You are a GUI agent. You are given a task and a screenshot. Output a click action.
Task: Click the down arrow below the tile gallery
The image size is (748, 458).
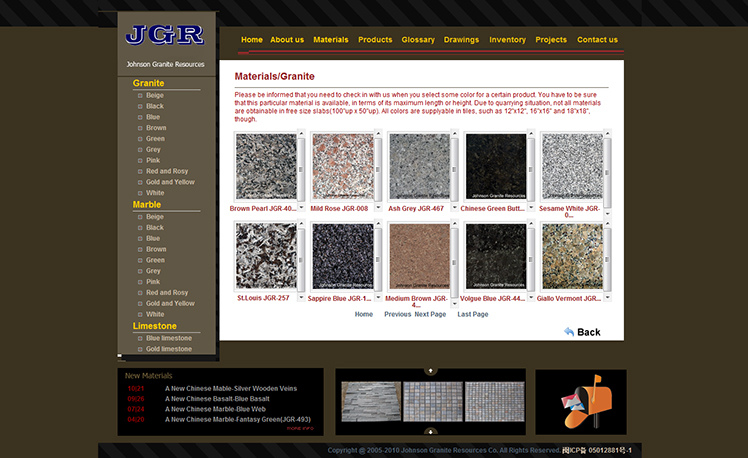(x=431, y=432)
